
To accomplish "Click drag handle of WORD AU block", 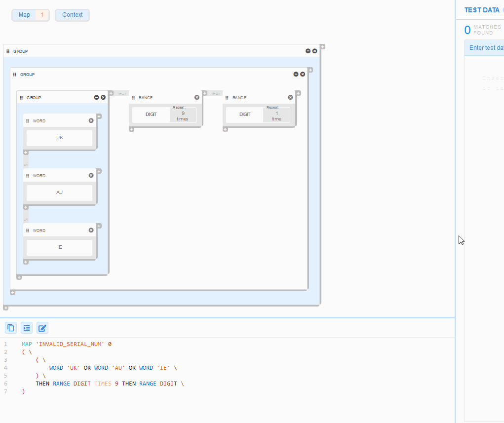I will click(x=28, y=176).
